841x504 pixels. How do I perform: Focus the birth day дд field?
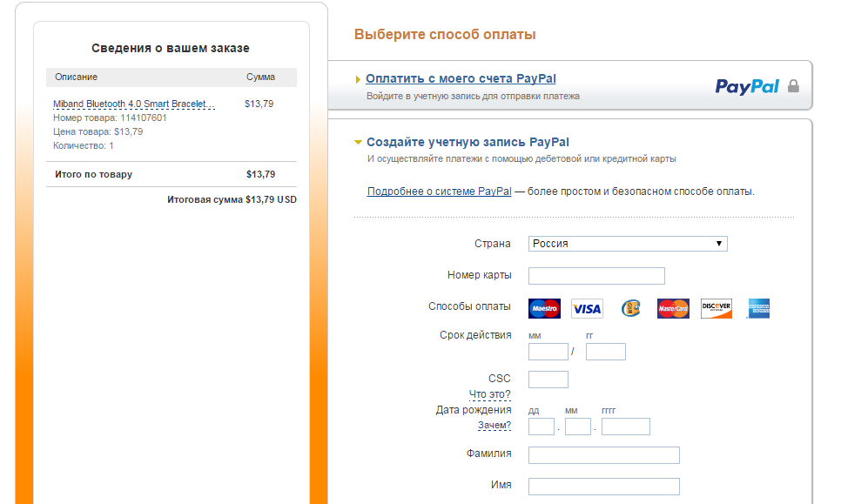click(x=542, y=427)
